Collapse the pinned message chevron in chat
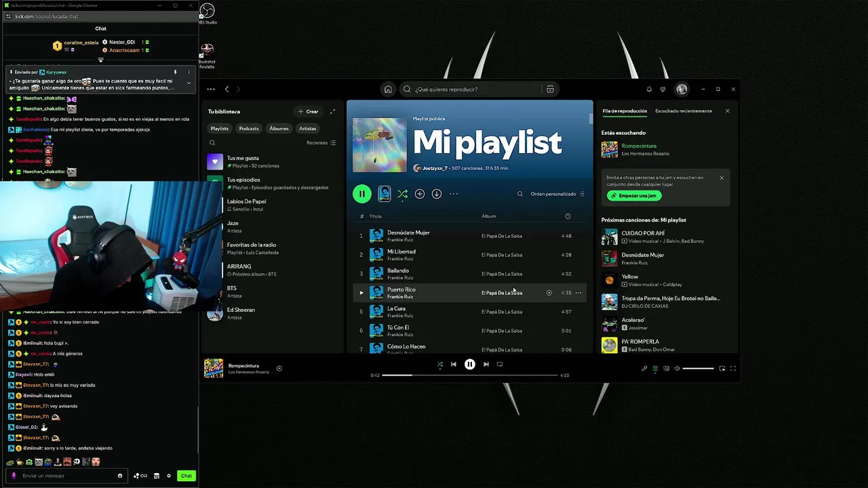 click(x=189, y=83)
